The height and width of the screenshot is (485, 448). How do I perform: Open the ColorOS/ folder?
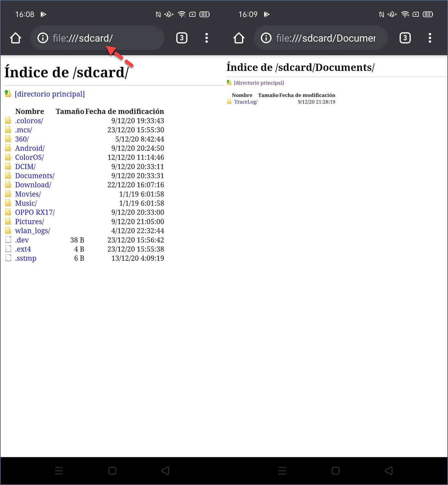pos(29,157)
